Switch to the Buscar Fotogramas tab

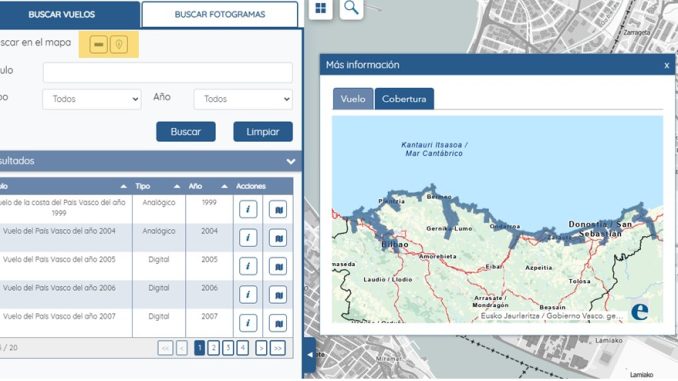point(220,14)
